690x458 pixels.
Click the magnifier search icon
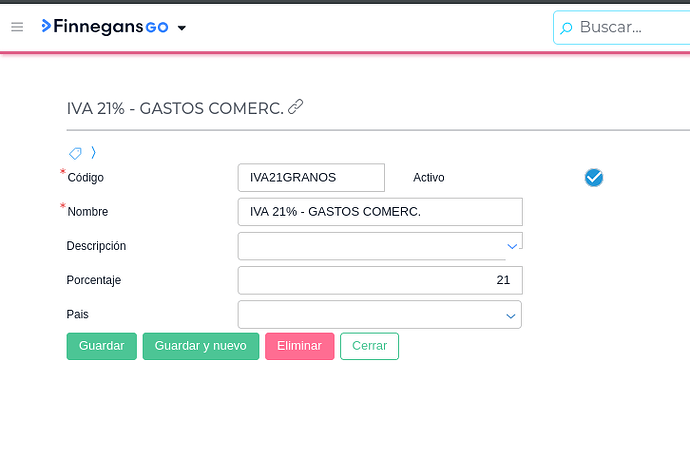[566, 28]
